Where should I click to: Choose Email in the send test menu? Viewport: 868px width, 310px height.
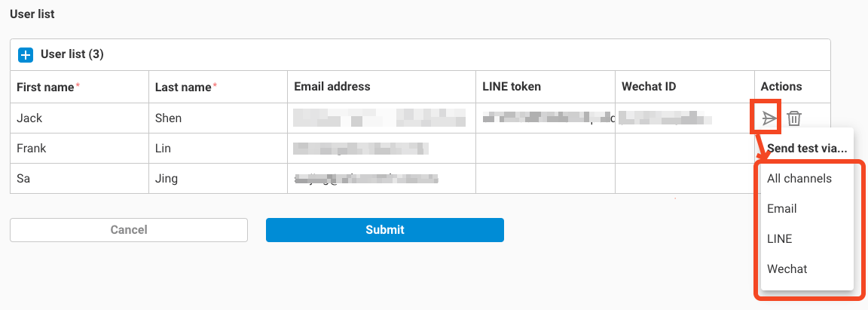[x=782, y=209]
